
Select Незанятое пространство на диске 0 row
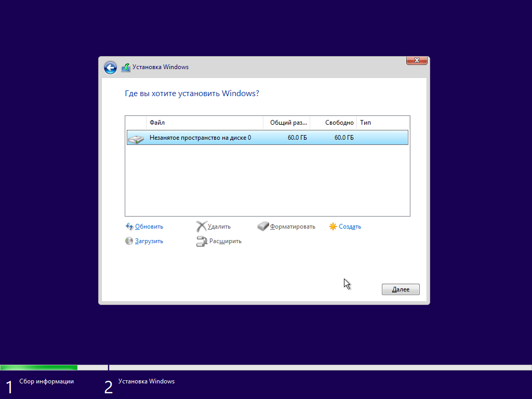click(268, 137)
